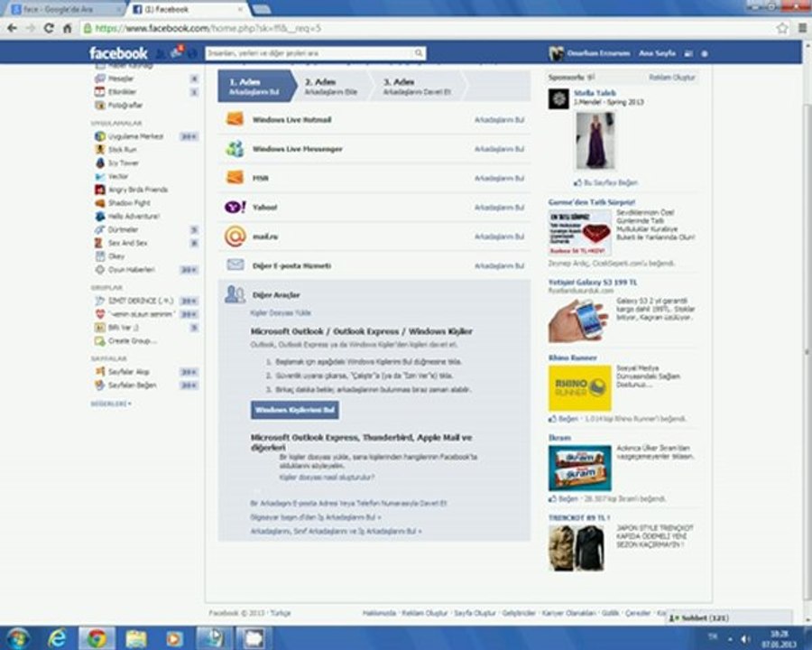Viewport: 812px width, 650px height.
Task: Select step 2. Adım tab
Action: point(330,86)
